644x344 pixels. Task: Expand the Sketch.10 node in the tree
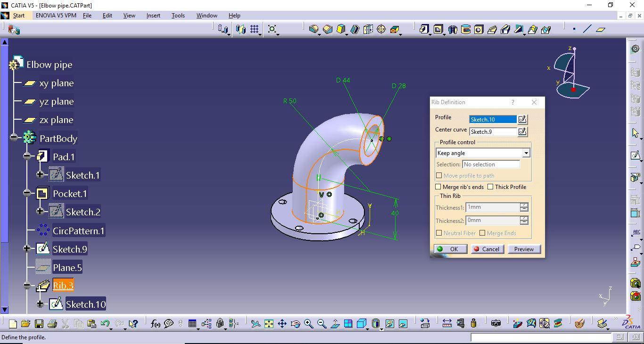40,304
